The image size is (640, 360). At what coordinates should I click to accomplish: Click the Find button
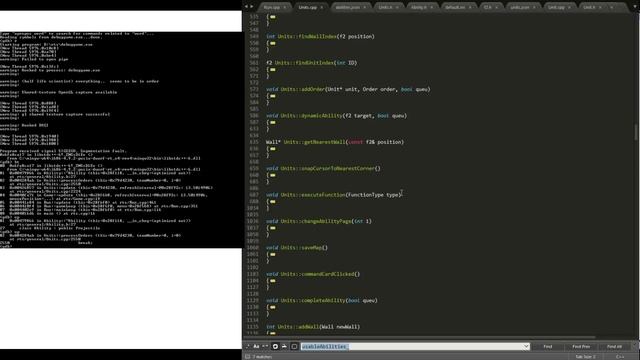point(548,347)
